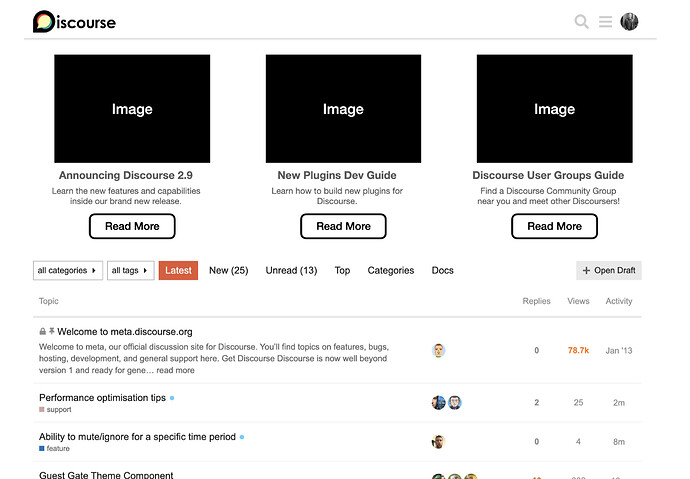Click the 8m activity time
Viewport: 690px width, 479px height.
click(619, 442)
